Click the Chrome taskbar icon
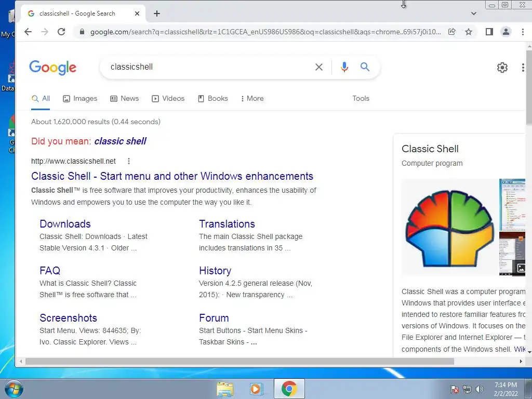Viewport: 532px width, 399px height. pos(289,389)
